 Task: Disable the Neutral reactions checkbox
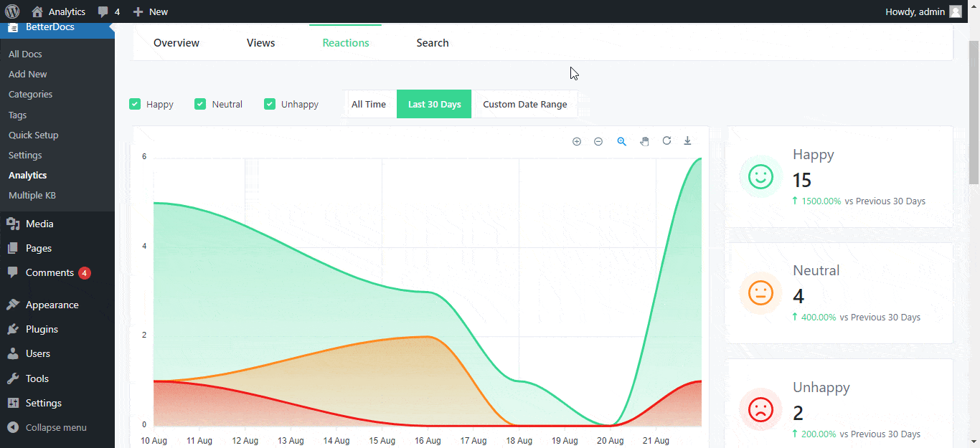(x=200, y=104)
